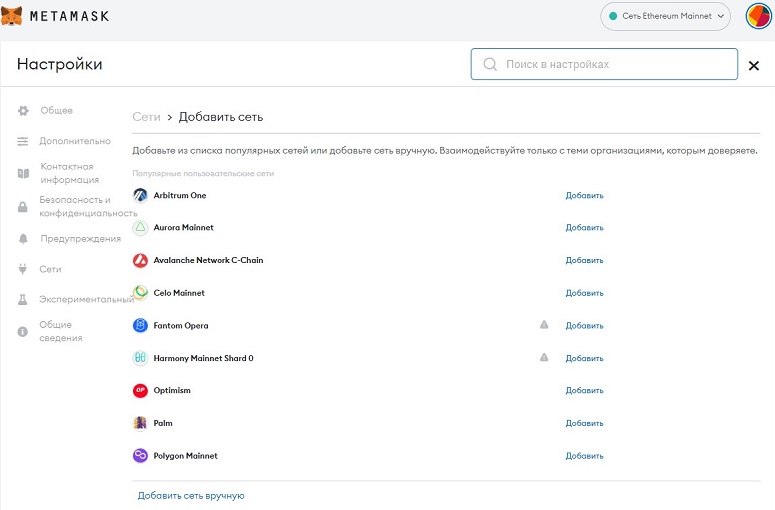Focus the Поиск в настройках search field
This screenshot has width=775, height=510.
pos(604,64)
